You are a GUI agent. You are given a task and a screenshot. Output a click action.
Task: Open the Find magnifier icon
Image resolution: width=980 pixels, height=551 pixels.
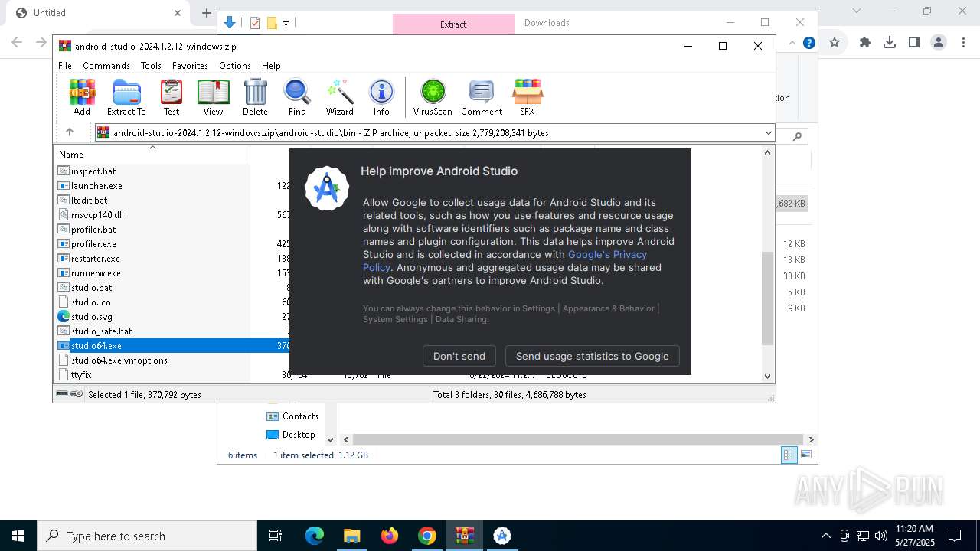[297, 97]
